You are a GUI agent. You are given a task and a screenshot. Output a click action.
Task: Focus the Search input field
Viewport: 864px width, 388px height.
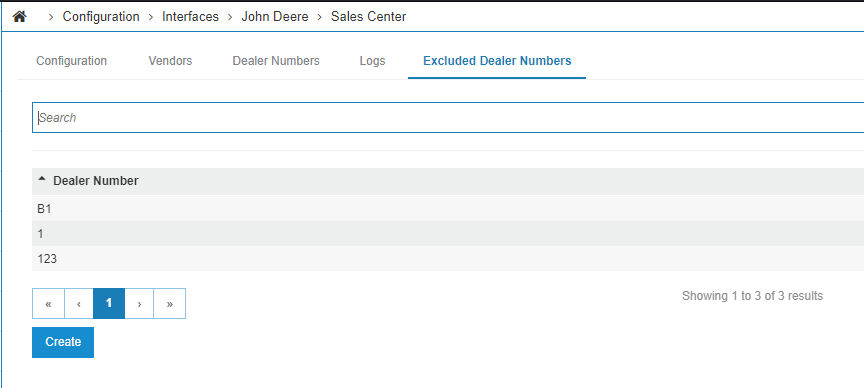tap(448, 117)
